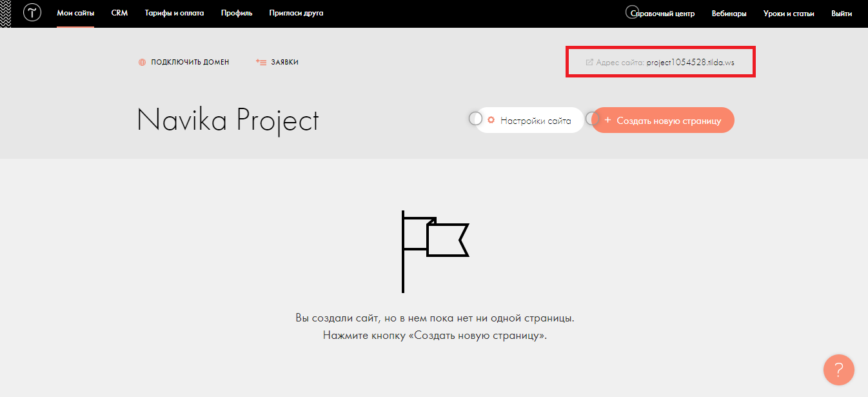Click the globe icon beside Подключить домен

point(142,63)
